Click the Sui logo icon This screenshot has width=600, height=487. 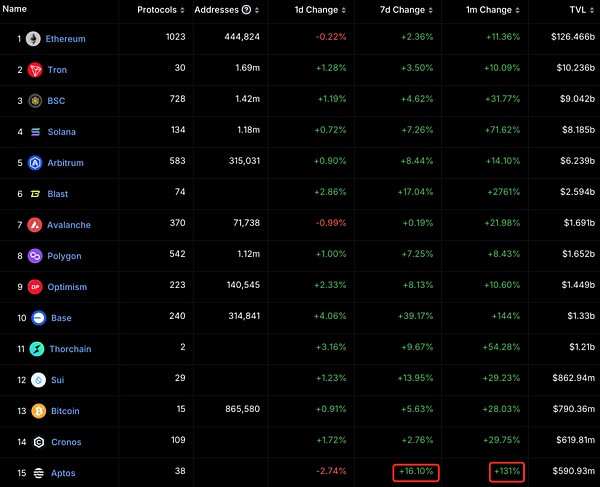click(x=39, y=380)
